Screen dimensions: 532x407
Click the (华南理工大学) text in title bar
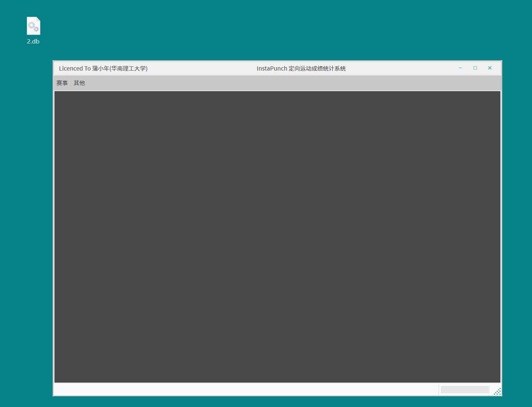pos(128,69)
